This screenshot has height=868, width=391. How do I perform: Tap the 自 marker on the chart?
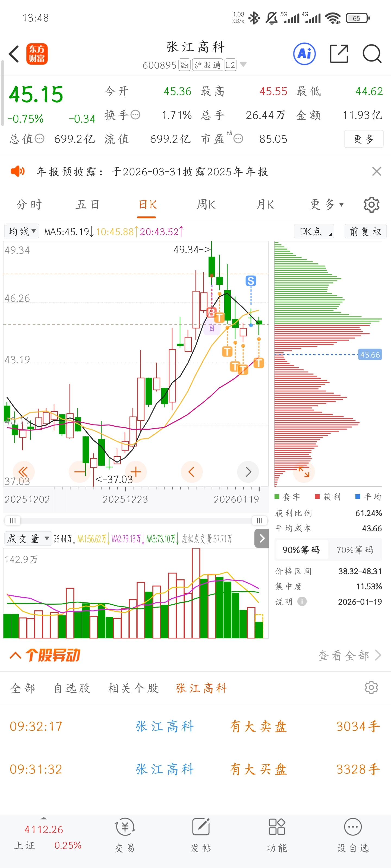(212, 327)
